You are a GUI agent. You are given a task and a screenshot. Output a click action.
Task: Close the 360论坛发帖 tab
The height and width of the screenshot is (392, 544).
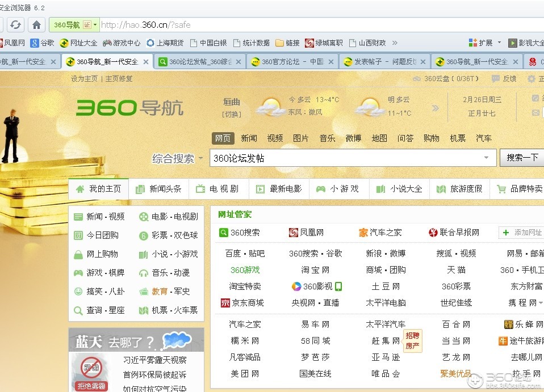tap(238, 62)
